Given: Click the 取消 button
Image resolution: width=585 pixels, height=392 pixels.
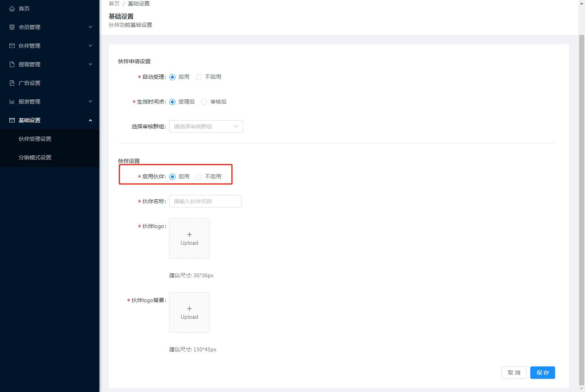Looking at the screenshot, I should tap(514, 373).
